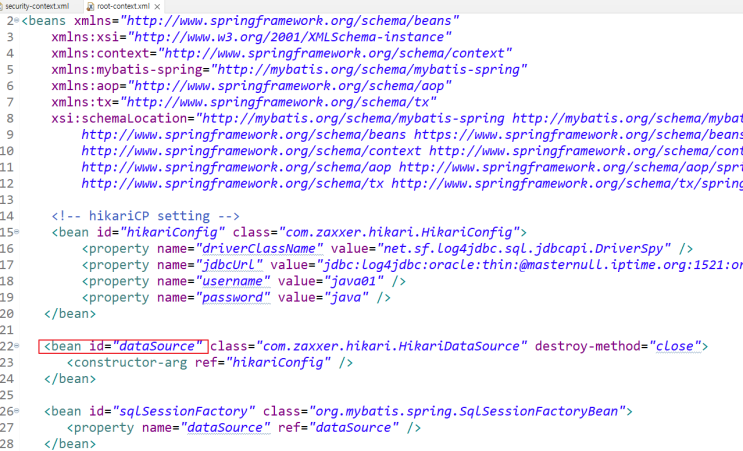Viewport: 743px width, 451px height.
Task: Click value "net.sf.log4jdbc.sql.jdbcapi.DriverSpy"
Action: point(524,249)
